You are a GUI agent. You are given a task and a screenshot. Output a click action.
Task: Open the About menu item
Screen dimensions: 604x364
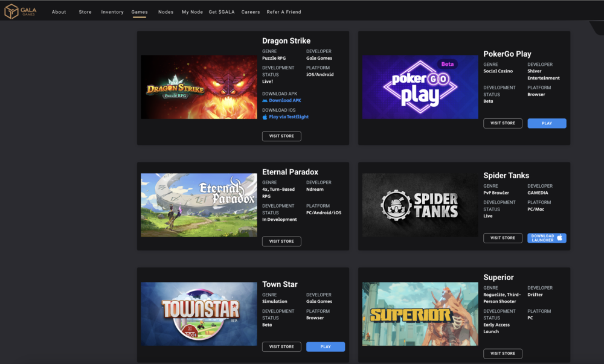(59, 12)
